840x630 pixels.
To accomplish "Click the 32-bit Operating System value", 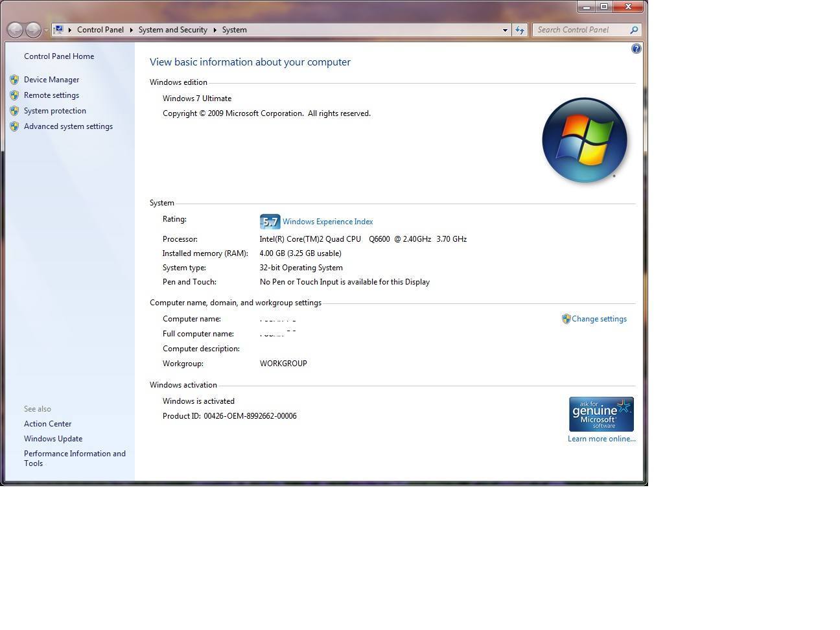I will 301,268.
